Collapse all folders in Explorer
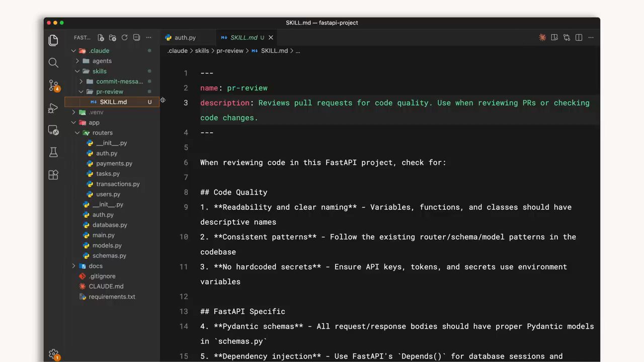 coord(136,38)
